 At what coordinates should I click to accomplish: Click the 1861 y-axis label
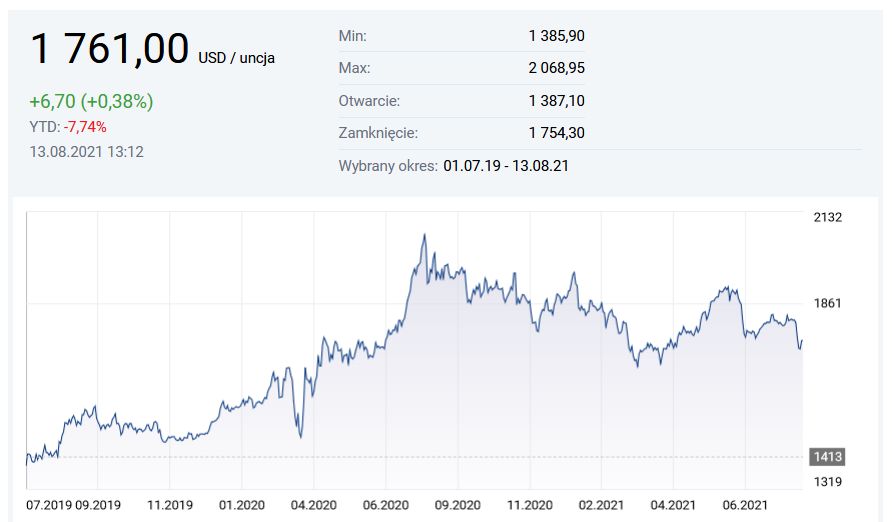click(829, 303)
